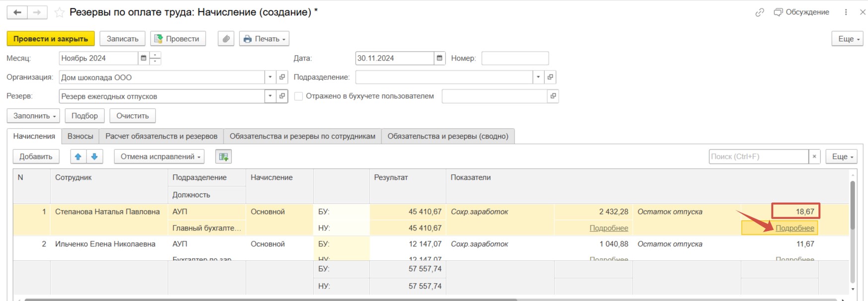Expand the Резерв dropdown list
This screenshot has height=301, width=868.
coord(270,96)
